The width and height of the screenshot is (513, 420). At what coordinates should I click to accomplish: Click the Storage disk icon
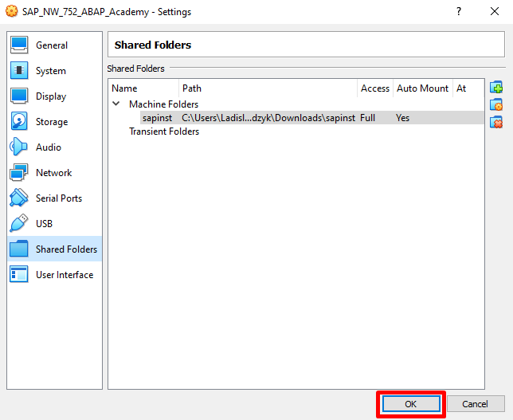19,121
